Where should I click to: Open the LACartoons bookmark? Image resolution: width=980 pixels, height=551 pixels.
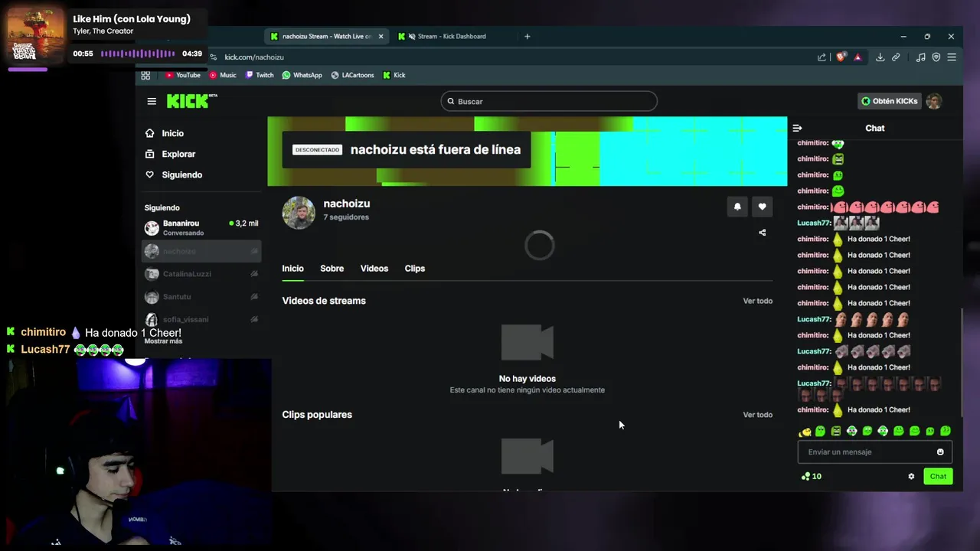pyautogui.click(x=352, y=75)
